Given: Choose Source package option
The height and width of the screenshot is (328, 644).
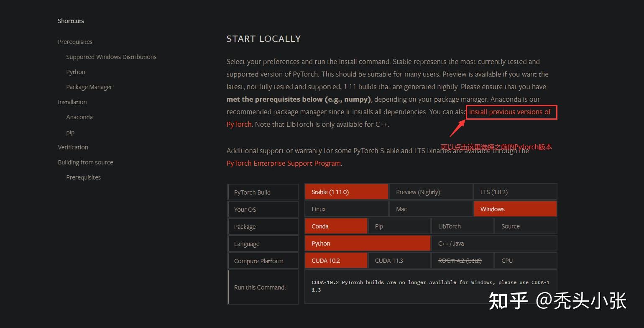Looking at the screenshot, I should click(x=526, y=226).
